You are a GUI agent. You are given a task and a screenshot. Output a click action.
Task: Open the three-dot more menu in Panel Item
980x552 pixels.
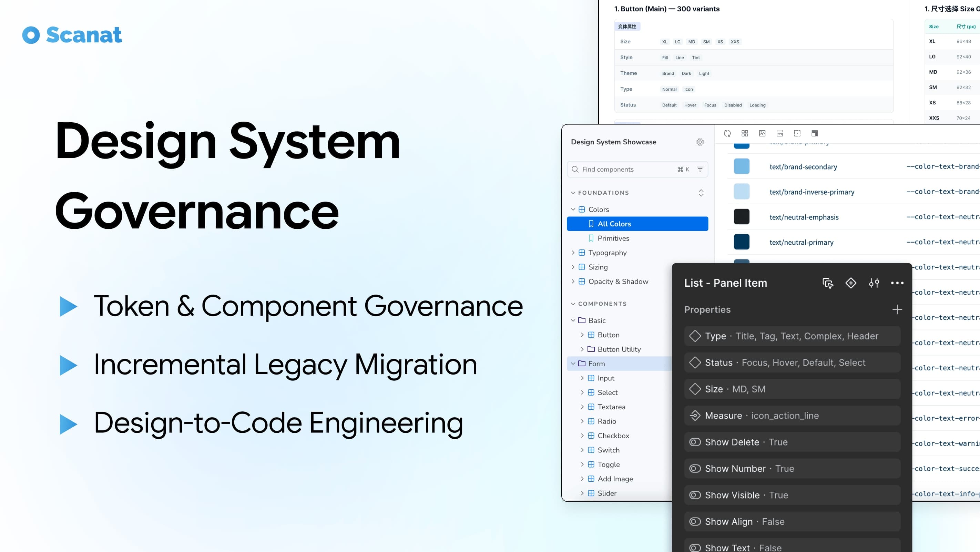(x=897, y=283)
